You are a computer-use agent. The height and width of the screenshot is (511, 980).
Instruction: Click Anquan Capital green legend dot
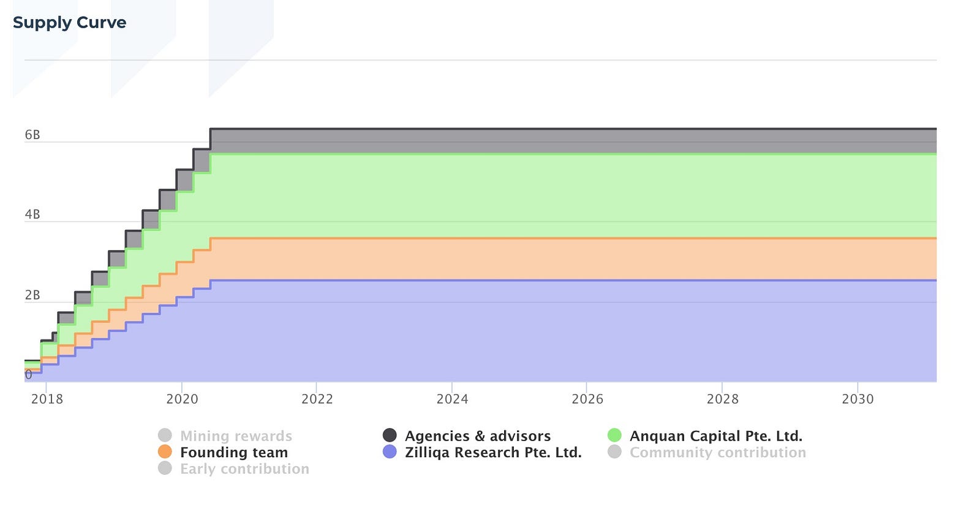tap(614, 436)
